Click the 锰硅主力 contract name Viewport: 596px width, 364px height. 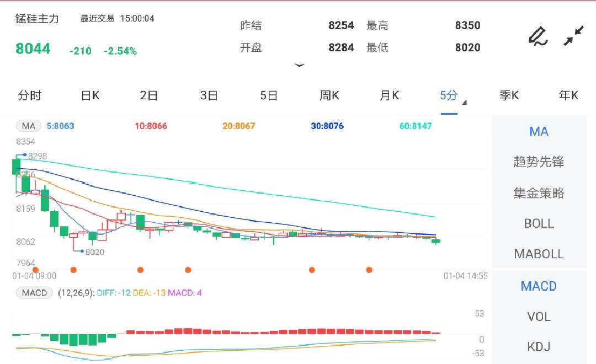click(37, 19)
